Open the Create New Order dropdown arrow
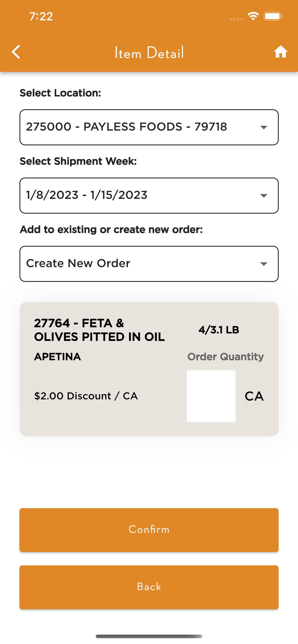The width and height of the screenshot is (298, 644). point(264,264)
